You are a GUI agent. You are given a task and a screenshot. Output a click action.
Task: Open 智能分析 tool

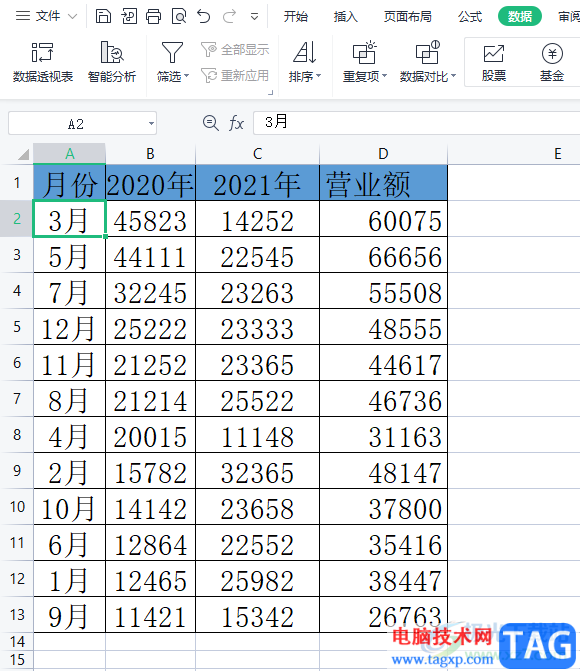point(112,62)
